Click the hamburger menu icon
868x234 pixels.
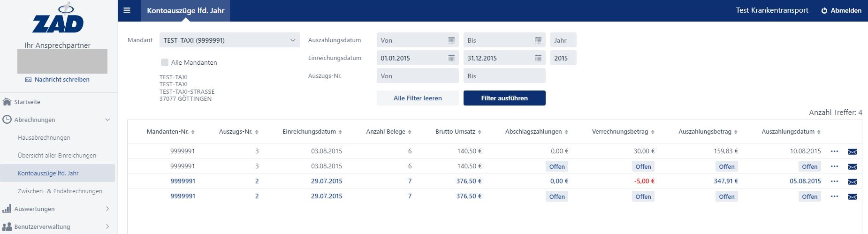click(127, 10)
